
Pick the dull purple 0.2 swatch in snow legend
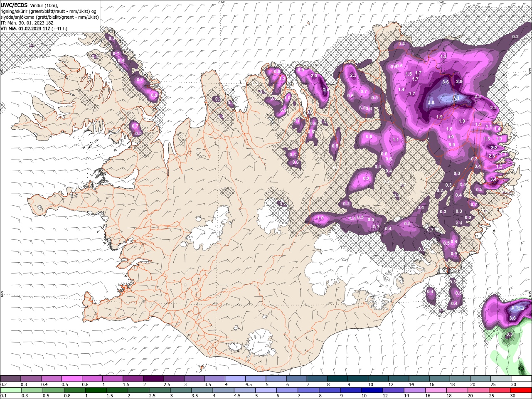tap(11, 379)
